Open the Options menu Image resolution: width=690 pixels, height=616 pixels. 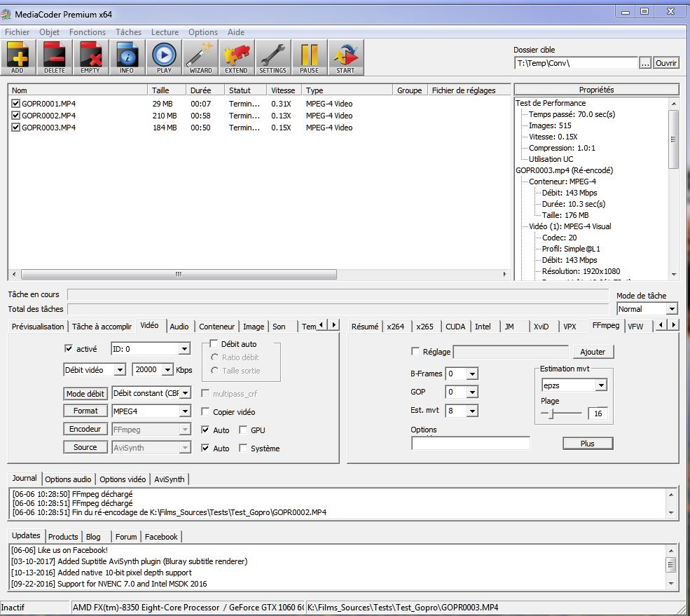[203, 32]
